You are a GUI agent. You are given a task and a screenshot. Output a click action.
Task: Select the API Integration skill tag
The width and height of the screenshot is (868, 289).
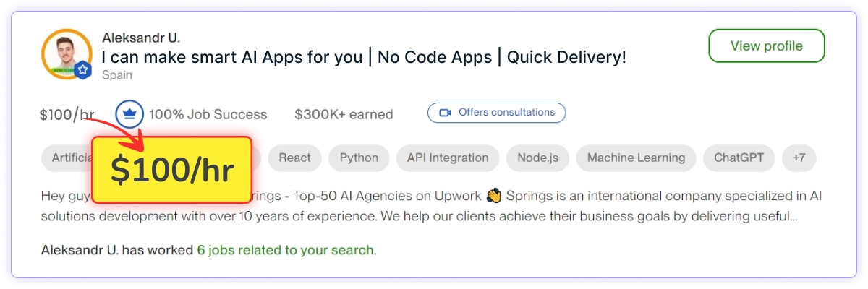(447, 158)
